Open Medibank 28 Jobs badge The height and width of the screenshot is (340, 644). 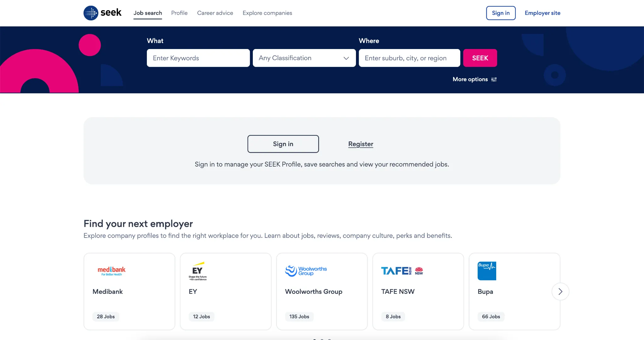tap(106, 316)
